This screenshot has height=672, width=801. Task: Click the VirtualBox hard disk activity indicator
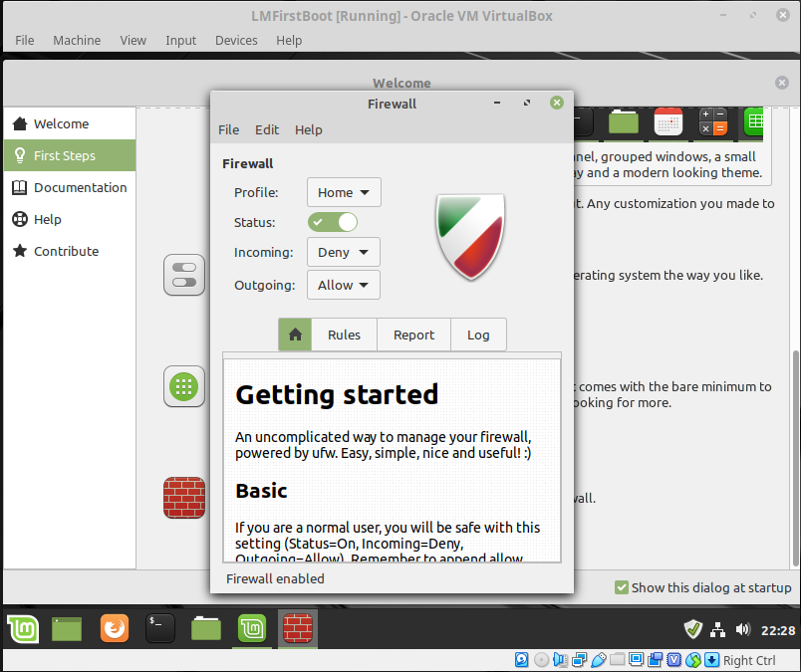click(x=522, y=660)
